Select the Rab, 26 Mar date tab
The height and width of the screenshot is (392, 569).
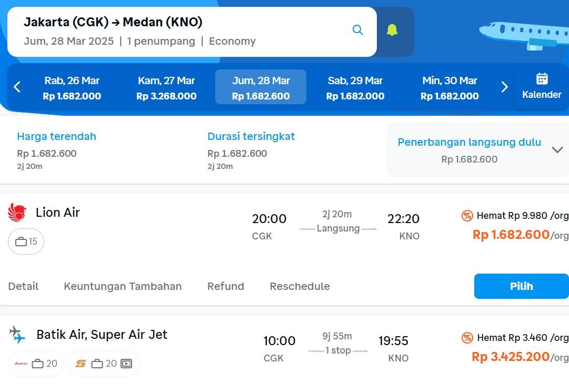click(72, 87)
